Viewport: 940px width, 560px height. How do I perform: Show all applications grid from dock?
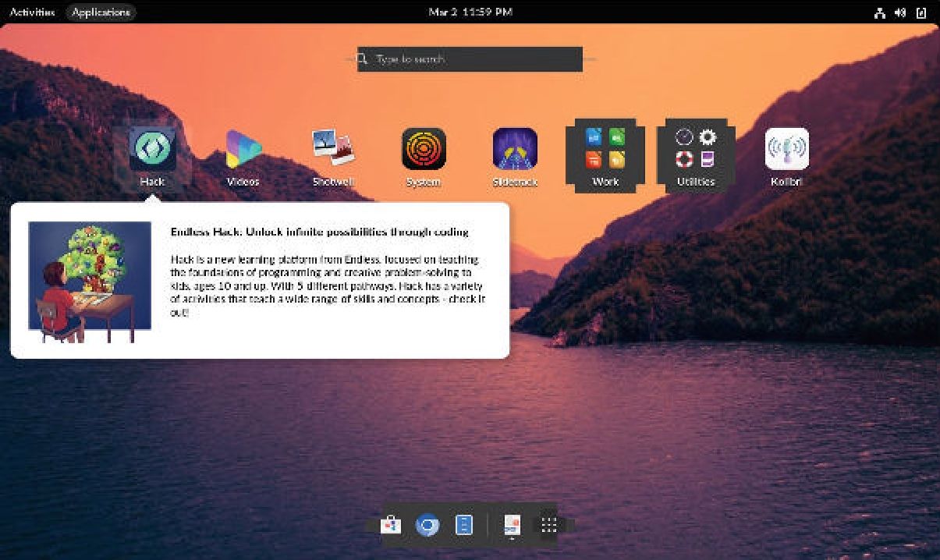pyautogui.click(x=549, y=525)
